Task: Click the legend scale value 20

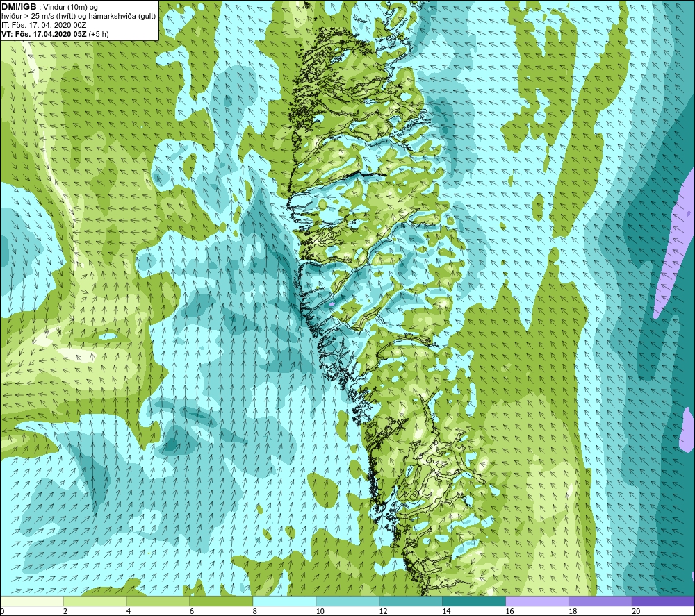Action: click(x=636, y=611)
